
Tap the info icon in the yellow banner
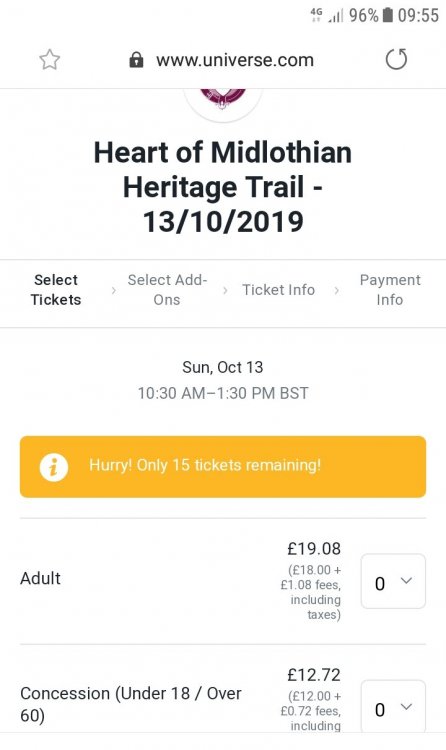coord(54,467)
